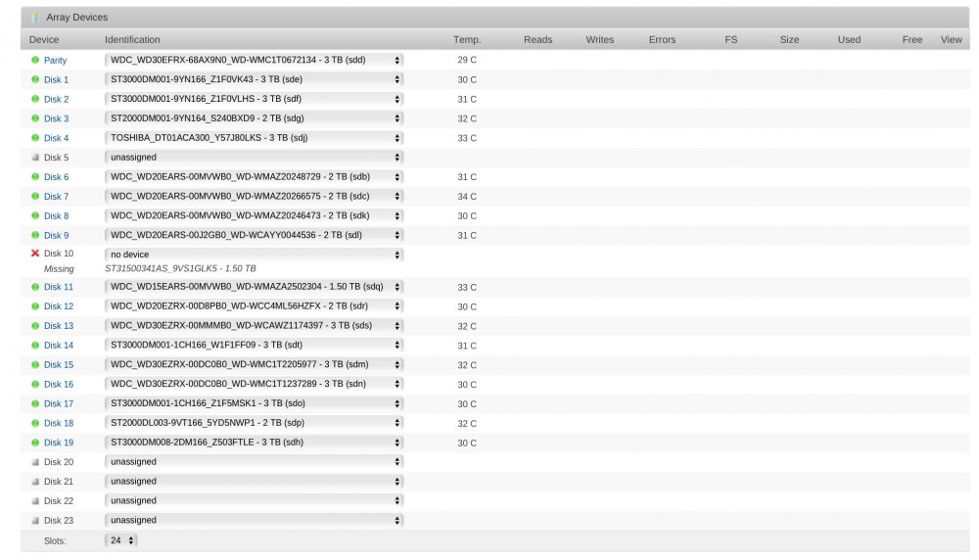Click the missing ST31500341AS_9VS1GLK5 text
This screenshot has width=979, height=560.
[x=180, y=268]
